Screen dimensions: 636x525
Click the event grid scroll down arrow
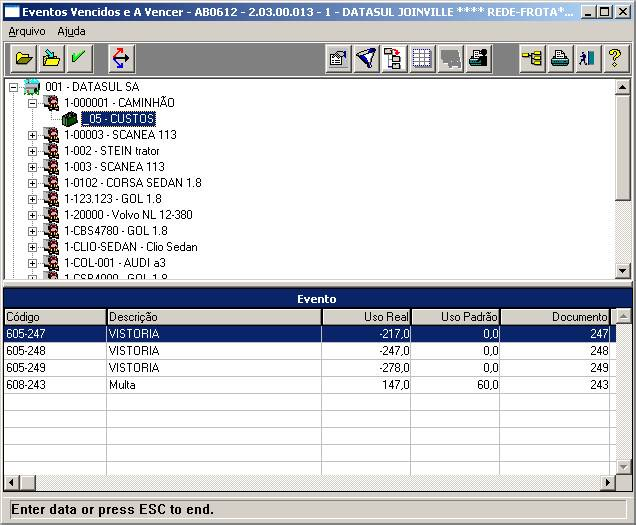point(623,467)
